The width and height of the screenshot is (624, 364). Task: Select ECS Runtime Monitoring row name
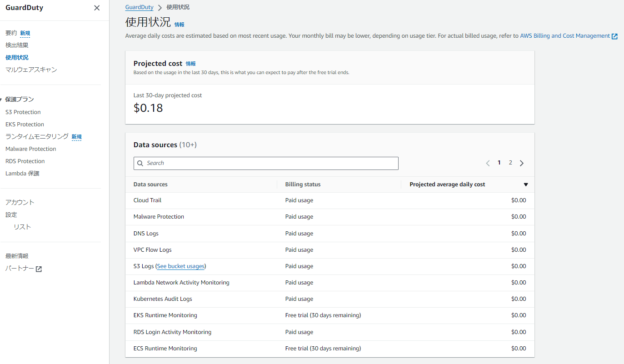pyautogui.click(x=165, y=349)
